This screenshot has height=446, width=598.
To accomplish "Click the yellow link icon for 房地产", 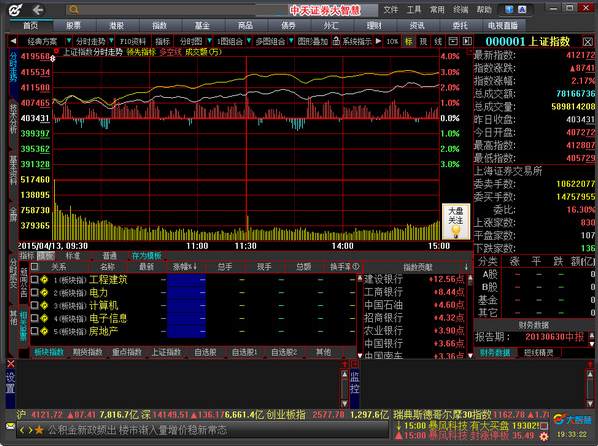I will pos(44,331).
